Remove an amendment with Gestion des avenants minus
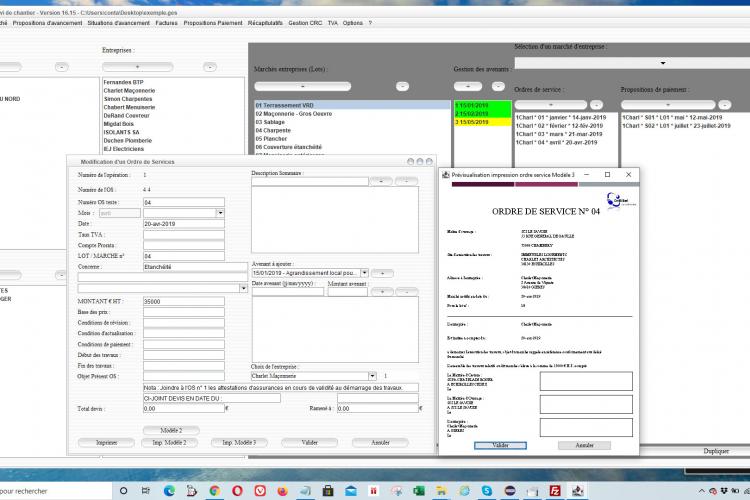The width and height of the screenshot is (750, 500). pyautogui.click(x=498, y=86)
